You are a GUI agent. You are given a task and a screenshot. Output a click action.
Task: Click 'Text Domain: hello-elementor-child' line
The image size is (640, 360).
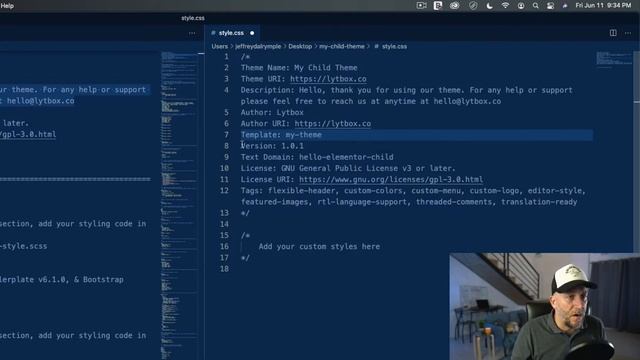coord(317,157)
